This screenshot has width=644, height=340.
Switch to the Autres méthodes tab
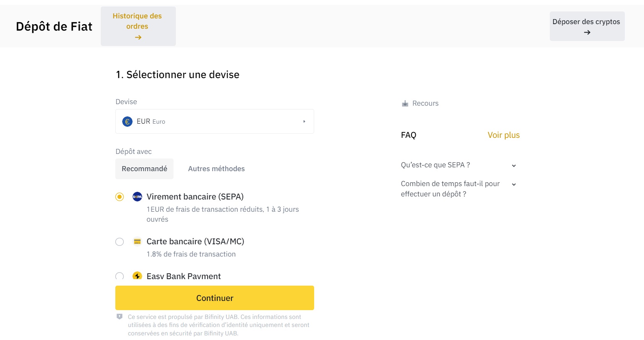click(216, 168)
